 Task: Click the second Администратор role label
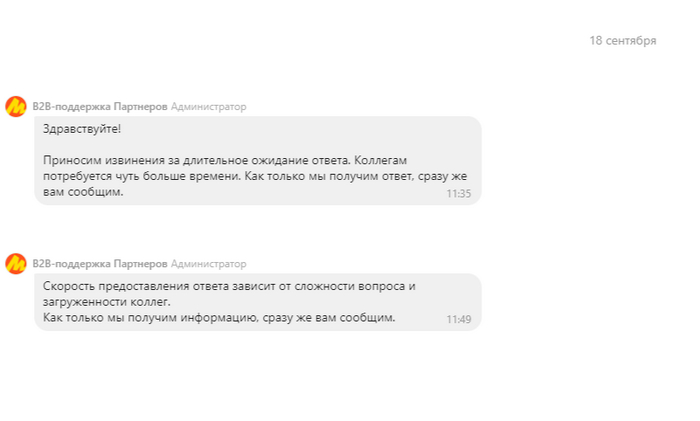208,264
